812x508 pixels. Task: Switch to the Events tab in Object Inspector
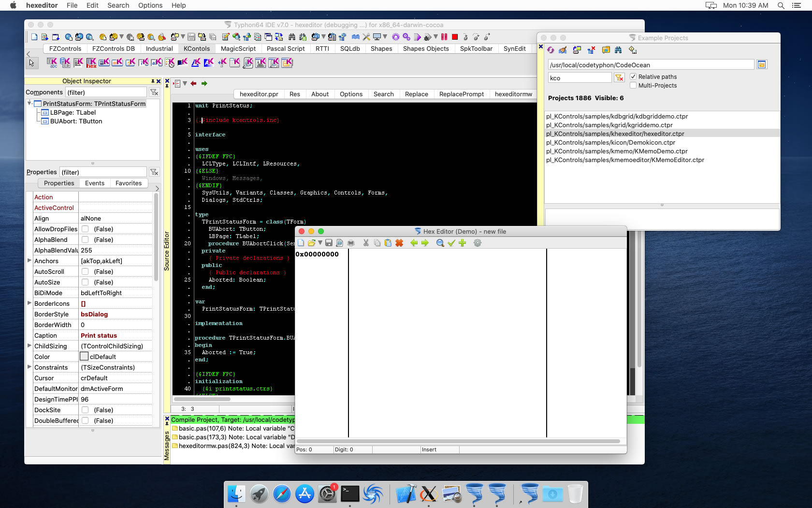click(95, 183)
